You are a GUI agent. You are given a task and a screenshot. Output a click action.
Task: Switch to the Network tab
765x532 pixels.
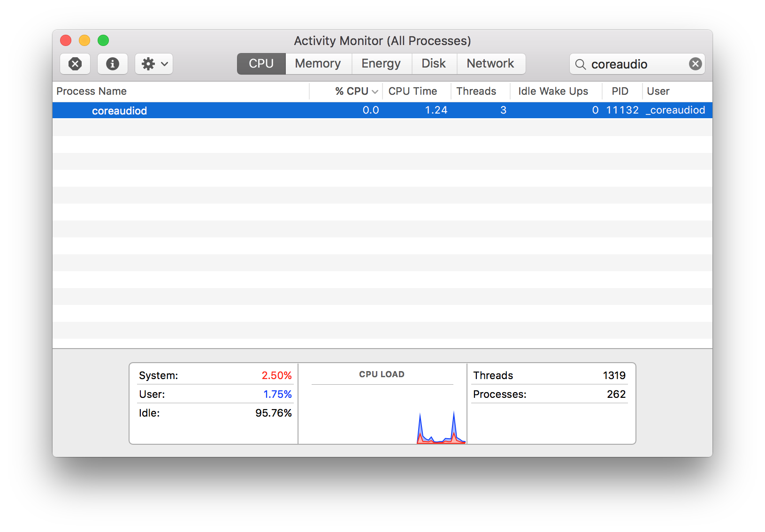490,64
